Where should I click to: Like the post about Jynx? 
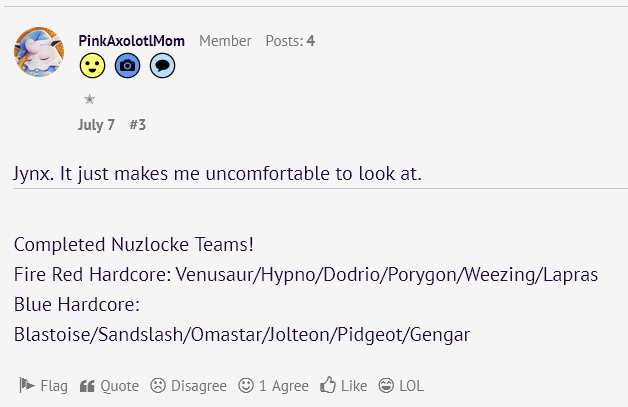pyautogui.click(x=344, y=385)
